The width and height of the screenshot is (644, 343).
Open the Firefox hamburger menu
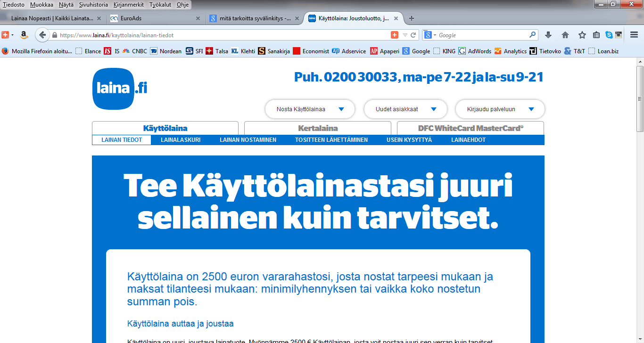coord(634,35)
